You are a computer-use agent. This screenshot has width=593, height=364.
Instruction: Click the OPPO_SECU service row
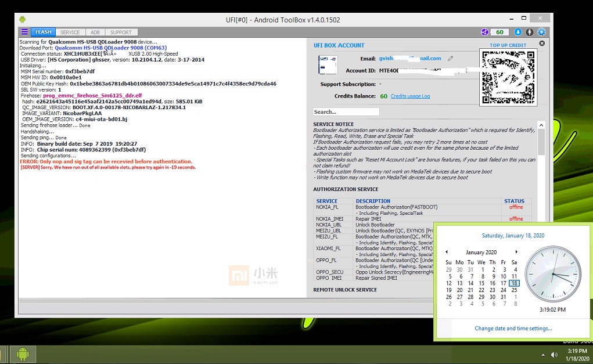[x=373, y=272]
